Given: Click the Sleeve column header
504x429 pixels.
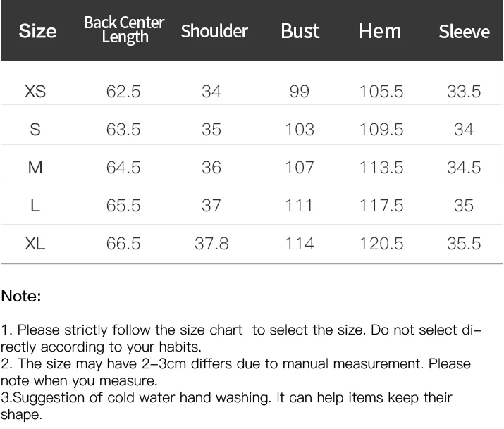Looking at the screenshot, I should (x=464, y=32).
